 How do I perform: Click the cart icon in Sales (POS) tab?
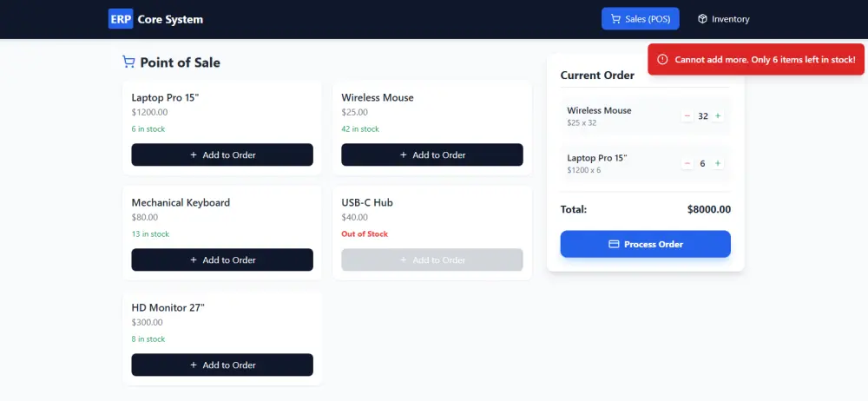click(615, 19)
